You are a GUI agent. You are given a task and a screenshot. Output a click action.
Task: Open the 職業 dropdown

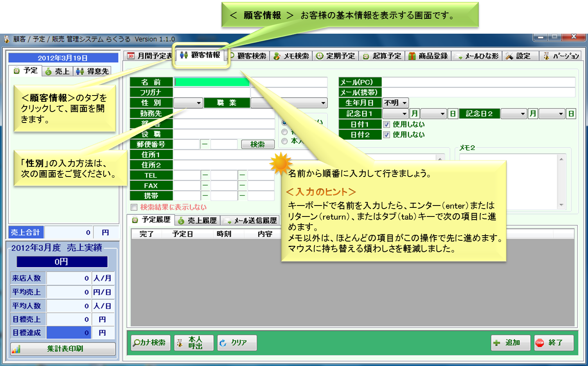click(x=289, y=103)
